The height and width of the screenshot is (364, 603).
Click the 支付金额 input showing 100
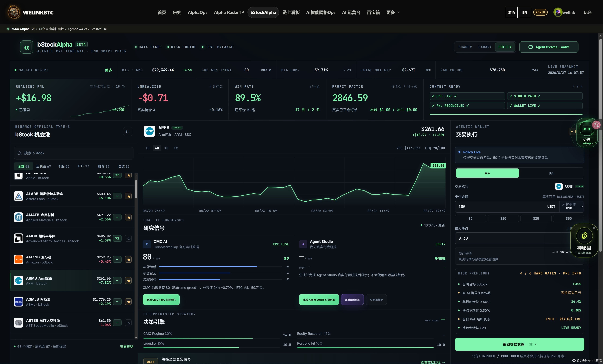tap(499, 207)
